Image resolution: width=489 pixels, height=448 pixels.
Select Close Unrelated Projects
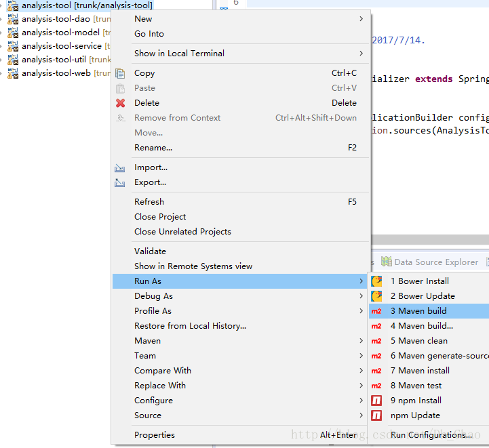182,232
